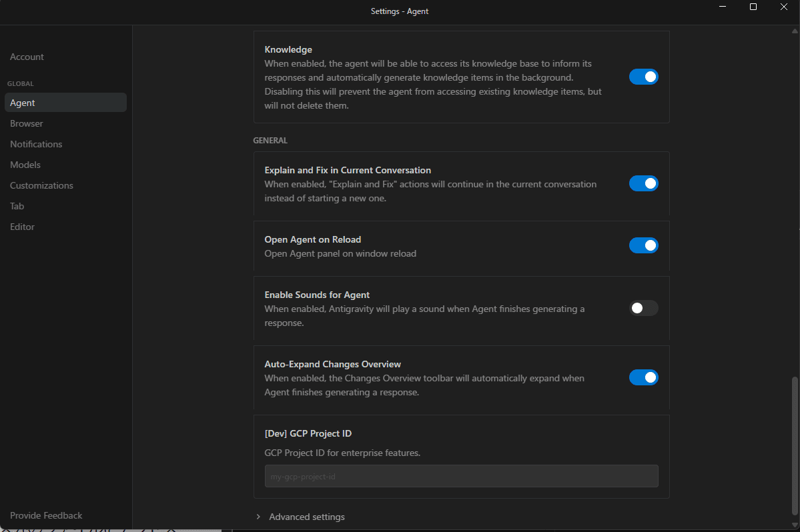Maximize the Settings window
This screenshot has width=800, height=532.
coord(753,7)
